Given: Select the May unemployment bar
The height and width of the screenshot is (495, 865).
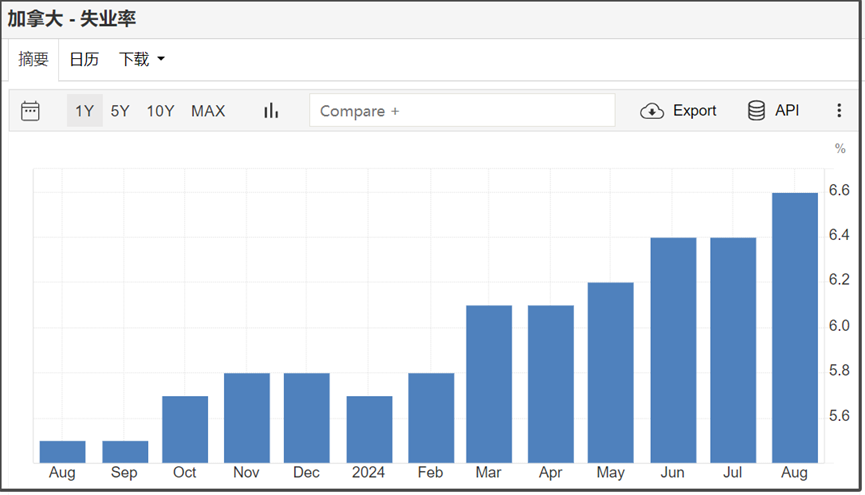Looking at the screenshot, I should (610, 373).
